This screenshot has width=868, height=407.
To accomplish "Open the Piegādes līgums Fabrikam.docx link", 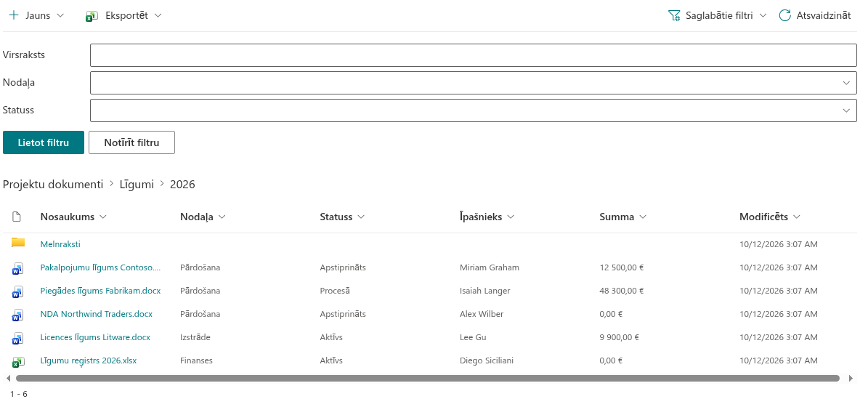I will point(101,291).
